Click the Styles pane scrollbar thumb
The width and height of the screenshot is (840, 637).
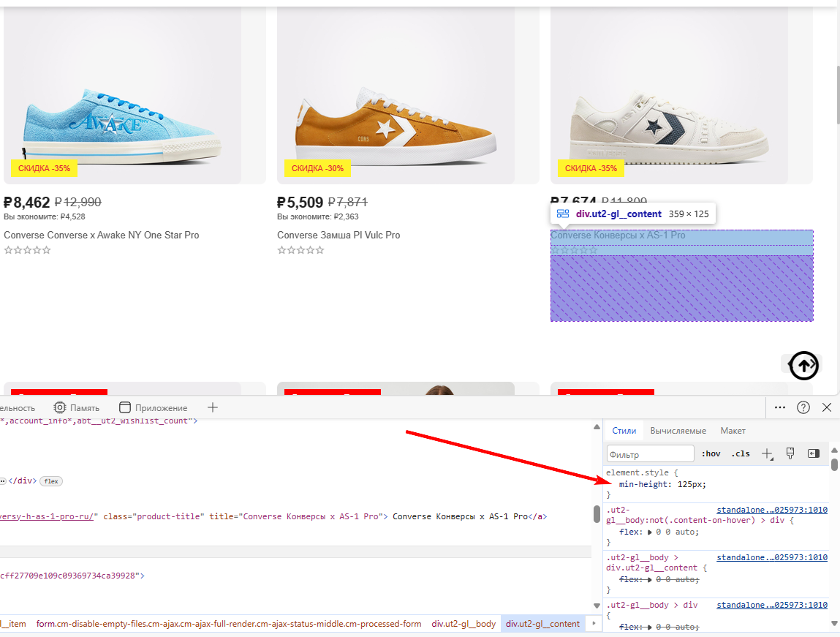pos(834,464)
